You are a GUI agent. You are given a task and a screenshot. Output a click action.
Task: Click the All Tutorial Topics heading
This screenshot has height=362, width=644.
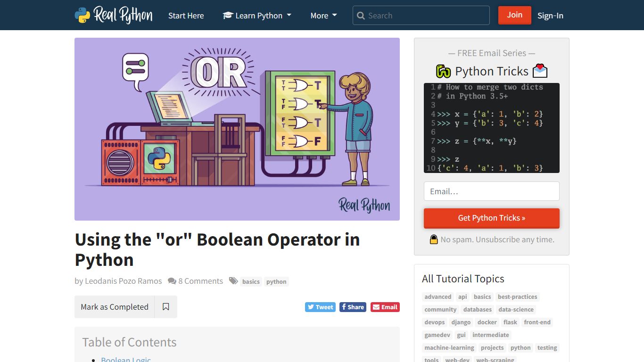[463, 279]
